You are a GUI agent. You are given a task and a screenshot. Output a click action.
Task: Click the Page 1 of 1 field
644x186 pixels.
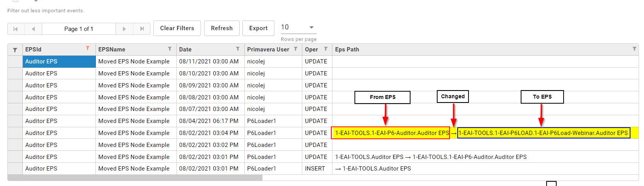coord(79,29)
